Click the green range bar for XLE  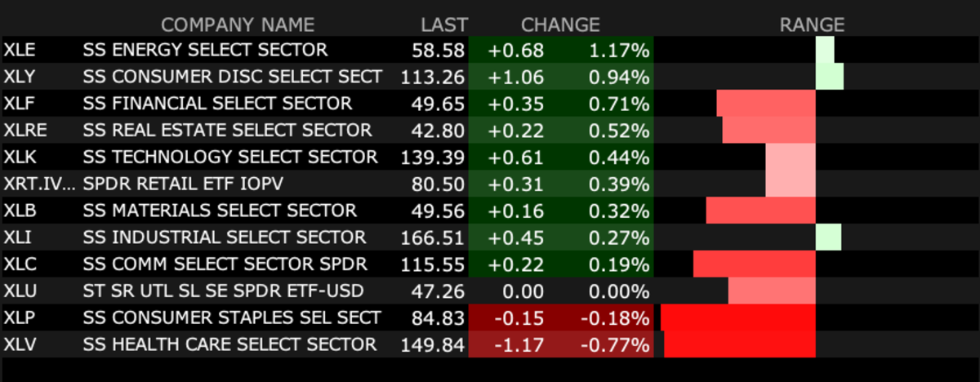[x=825, y=51]
